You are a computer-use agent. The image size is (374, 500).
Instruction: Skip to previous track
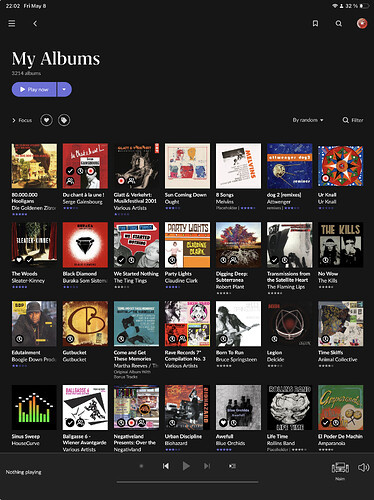click(x=166, y=466)
